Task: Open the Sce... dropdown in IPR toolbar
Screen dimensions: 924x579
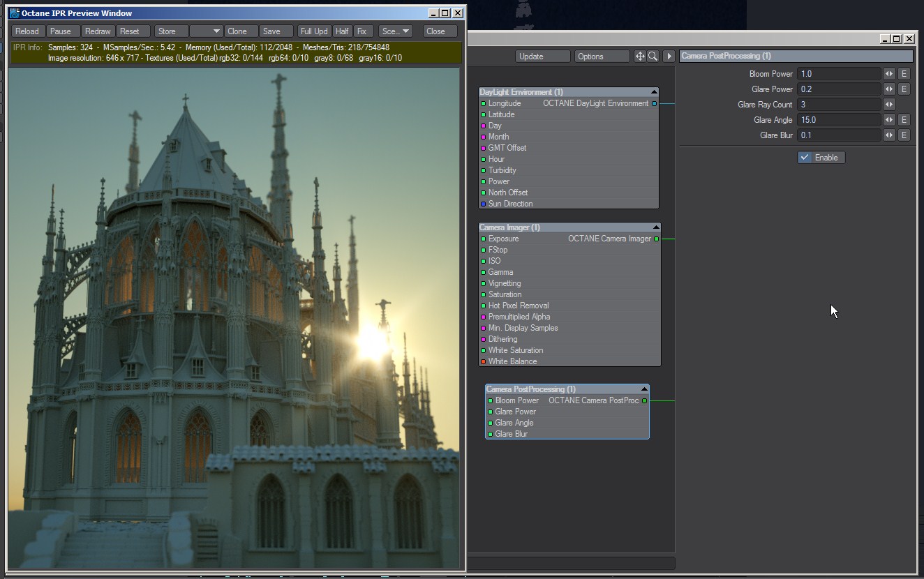Action: tap(395, 31)
